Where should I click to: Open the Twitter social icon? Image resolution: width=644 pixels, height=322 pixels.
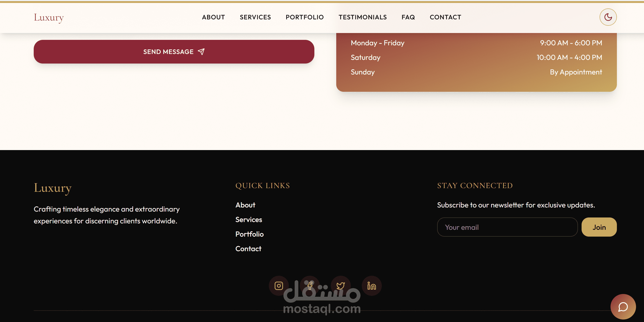point(341,286)
